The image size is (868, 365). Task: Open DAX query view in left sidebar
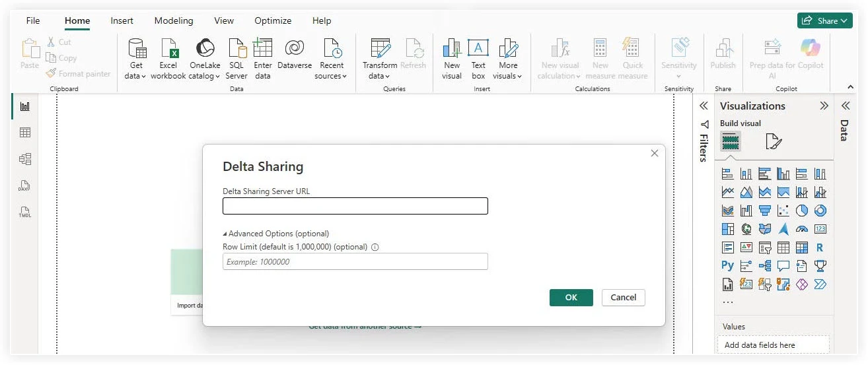pos(25,185)
